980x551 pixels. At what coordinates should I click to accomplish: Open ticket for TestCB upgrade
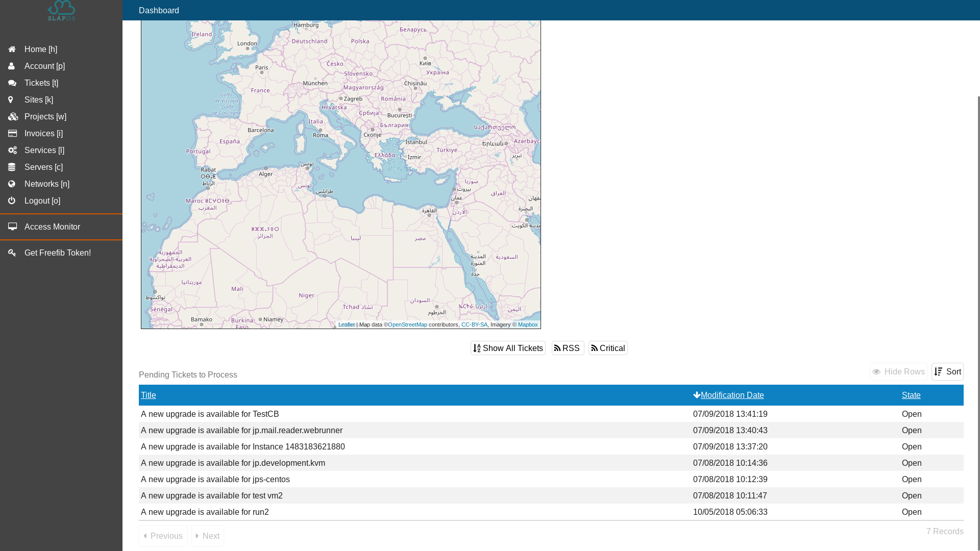coord(210,414)
